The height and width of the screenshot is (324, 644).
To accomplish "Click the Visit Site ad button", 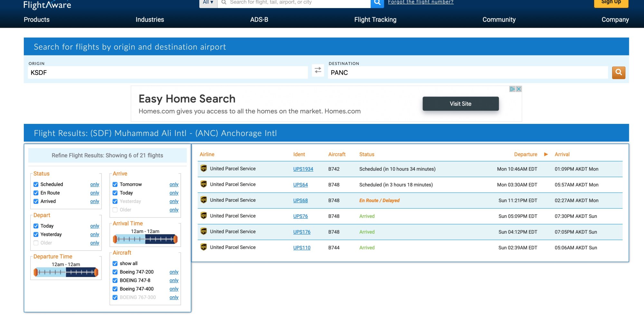I will pyautogui.click(x=460, y=104).
